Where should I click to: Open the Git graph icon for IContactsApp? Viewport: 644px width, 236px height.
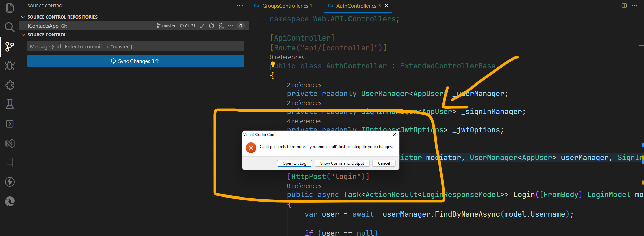[x=221, y=26]
